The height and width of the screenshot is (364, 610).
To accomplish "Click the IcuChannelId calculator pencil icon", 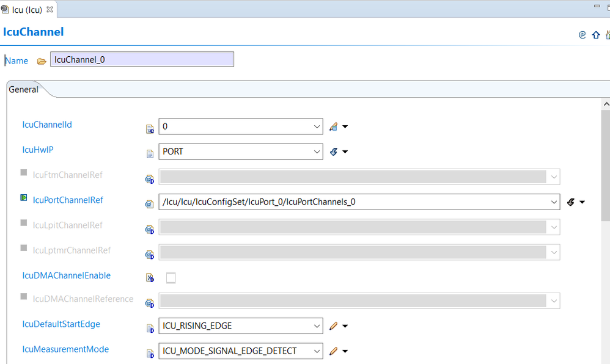I will click(333, 126).
